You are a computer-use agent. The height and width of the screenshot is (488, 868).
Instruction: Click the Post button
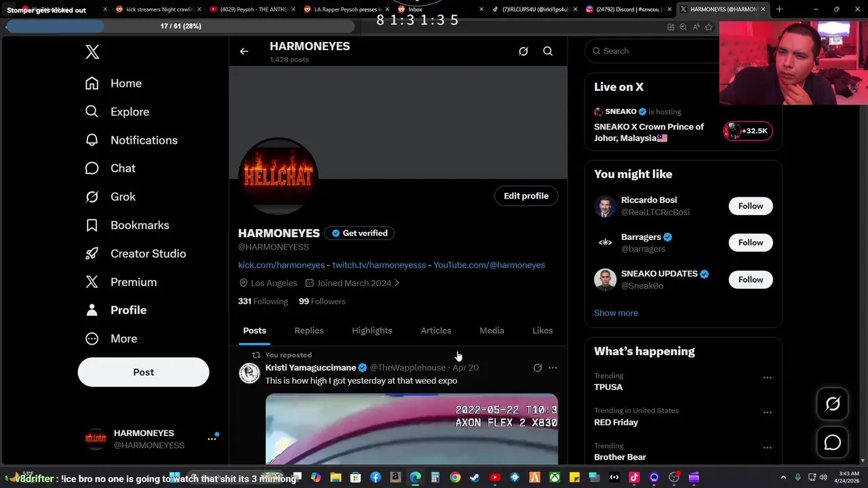coord(143,372)
